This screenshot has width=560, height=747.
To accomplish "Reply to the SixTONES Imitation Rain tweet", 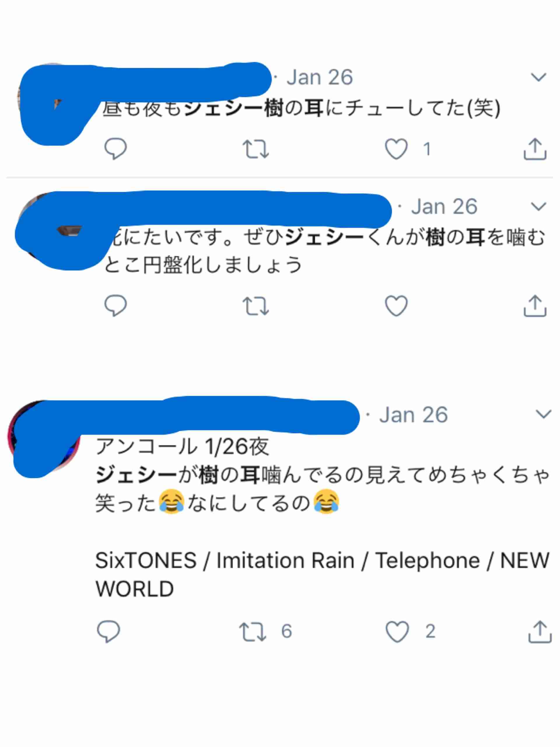I will click(108, 631).
